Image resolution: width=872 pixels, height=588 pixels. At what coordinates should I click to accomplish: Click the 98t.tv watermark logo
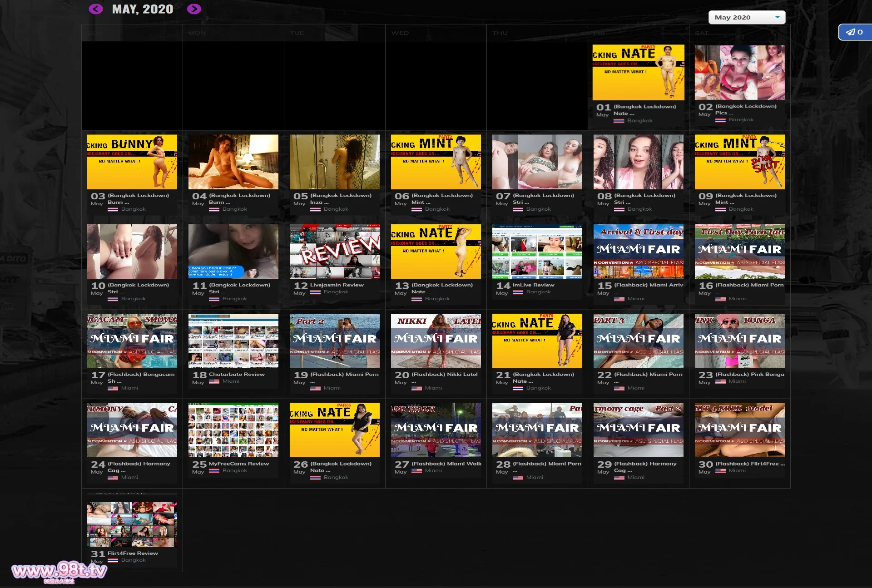click(x=59, y=571)
